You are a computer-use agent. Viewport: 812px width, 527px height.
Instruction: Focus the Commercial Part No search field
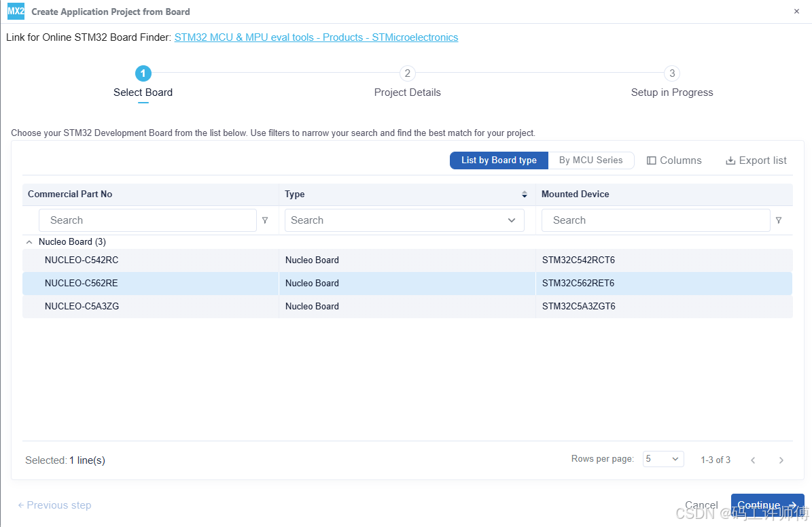click(147, 220)
